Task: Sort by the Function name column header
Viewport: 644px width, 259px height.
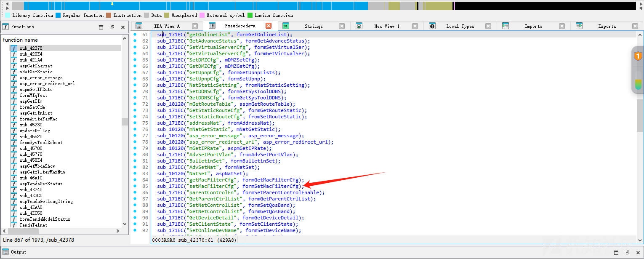Action: [x=20, y=40]
